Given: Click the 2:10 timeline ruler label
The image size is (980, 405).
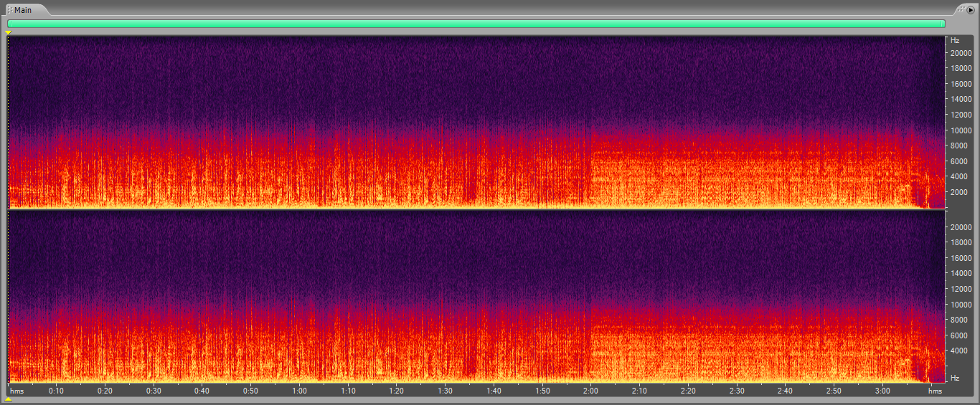Looking at the screenshot, I should click(639, 391).
